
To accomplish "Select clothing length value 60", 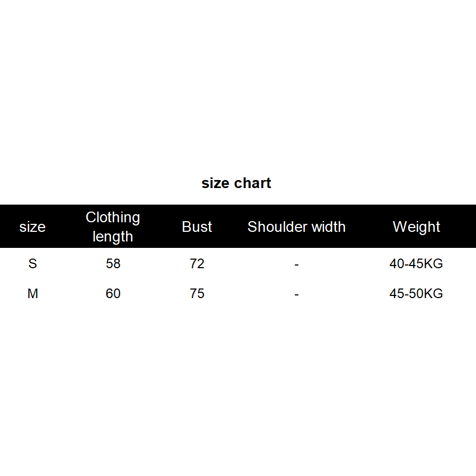I will coord(113,293).
